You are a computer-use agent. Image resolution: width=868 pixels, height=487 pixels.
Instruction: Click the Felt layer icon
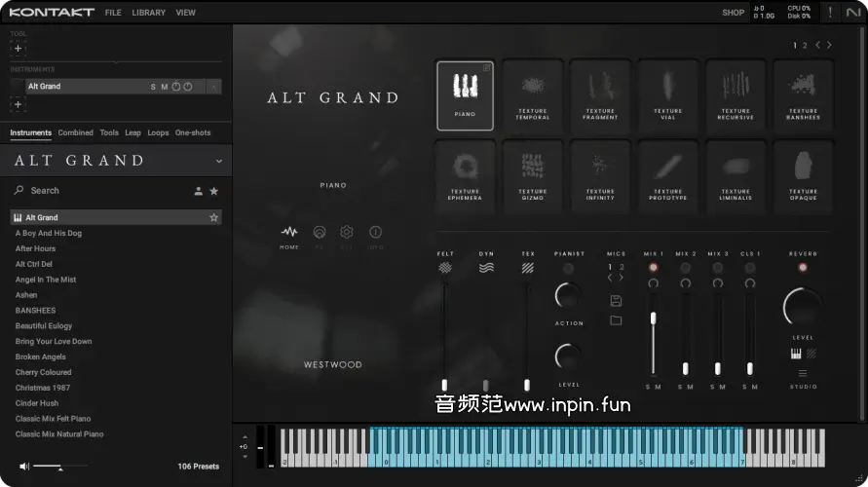[x=445, y=268]
